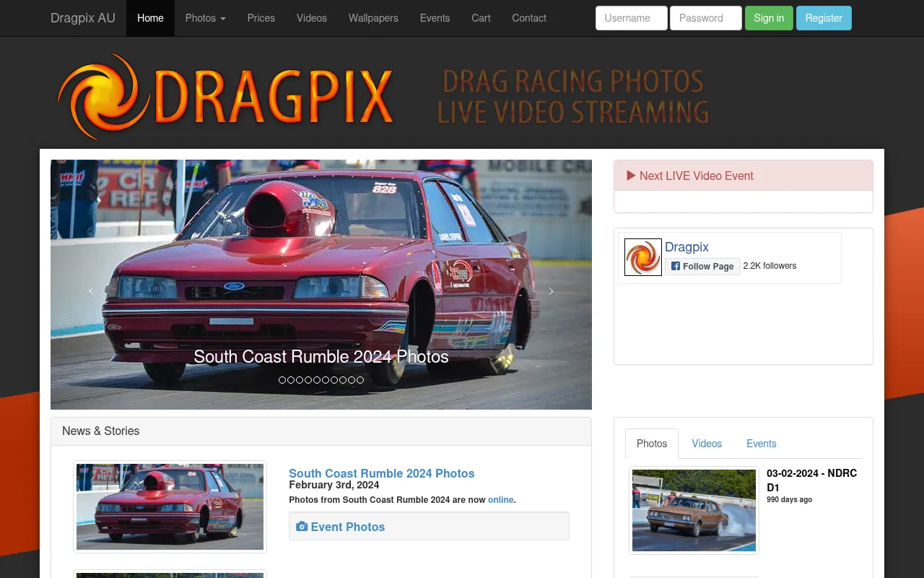Click the '03-02-2024 - NDRC D1' title
The width and height of the screenshot is (924, 578).
click(x=811, y=480)
